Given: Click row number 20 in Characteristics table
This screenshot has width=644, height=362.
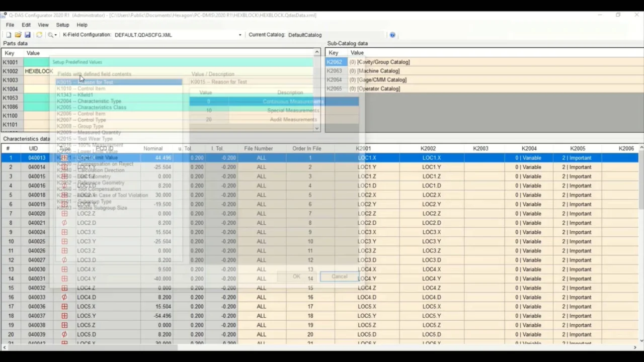Looking at the screenshot, I should pos(11,334).
